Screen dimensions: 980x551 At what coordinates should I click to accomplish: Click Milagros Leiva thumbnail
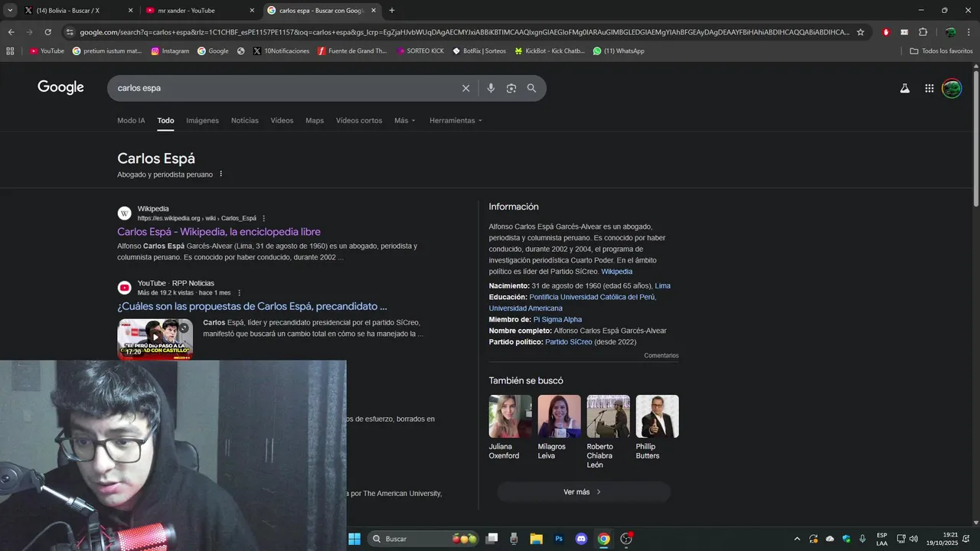[x=560, y=416]
